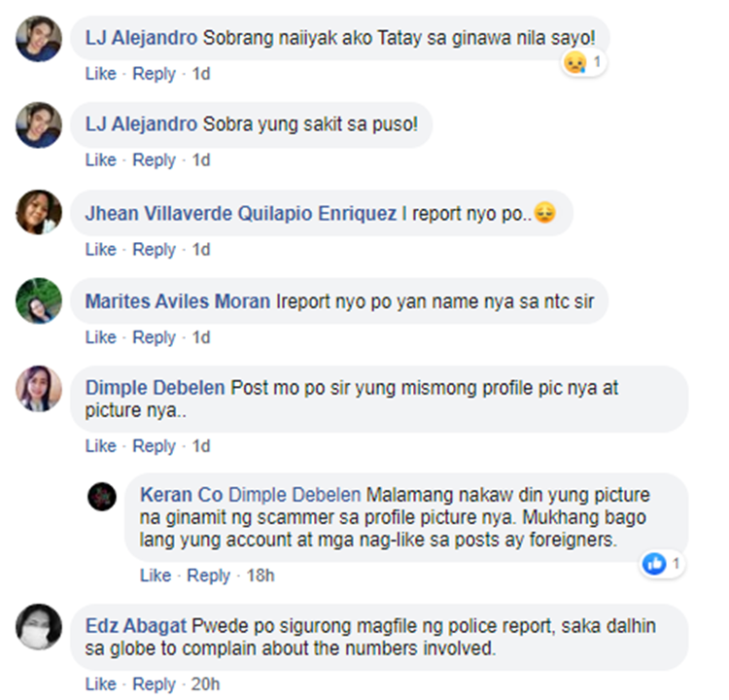Open Jhean Villaverde Quilapio Enriquez's avatar
Screen dimensions: 729x700
pyautogui.click(x=39, y=212)
